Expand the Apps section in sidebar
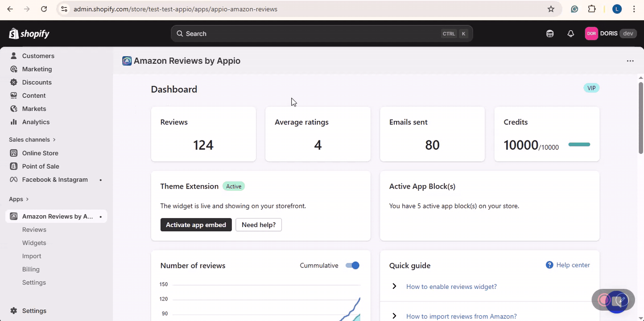The width and height of the screenshot is (644, 321). pyautogui.click(x=19, y=199)
